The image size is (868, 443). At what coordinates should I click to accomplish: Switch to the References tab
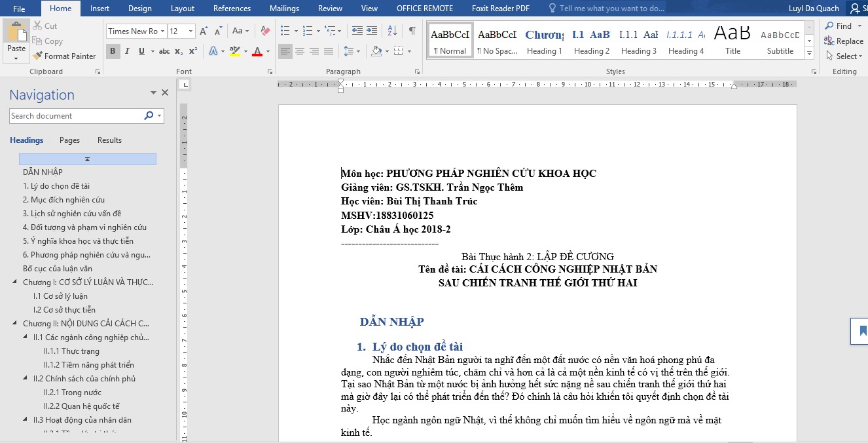[232, 9]
